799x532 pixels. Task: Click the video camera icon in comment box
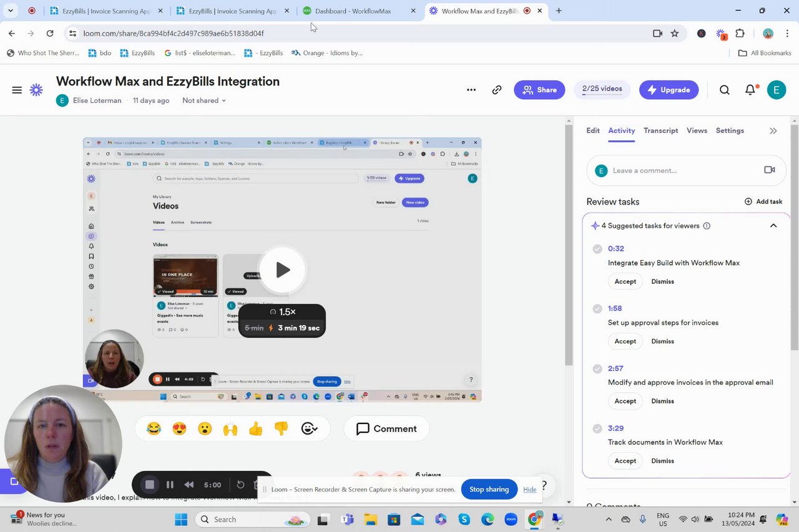769,170
